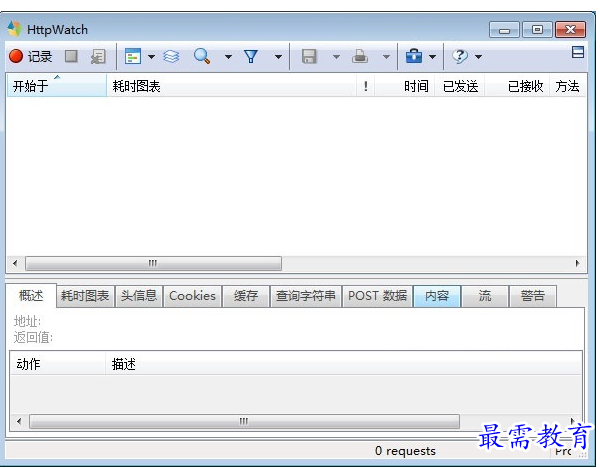The height and width of the screenshot is (468, 600).
Task: Minimize the HttpWatch window
Action: 504,30
